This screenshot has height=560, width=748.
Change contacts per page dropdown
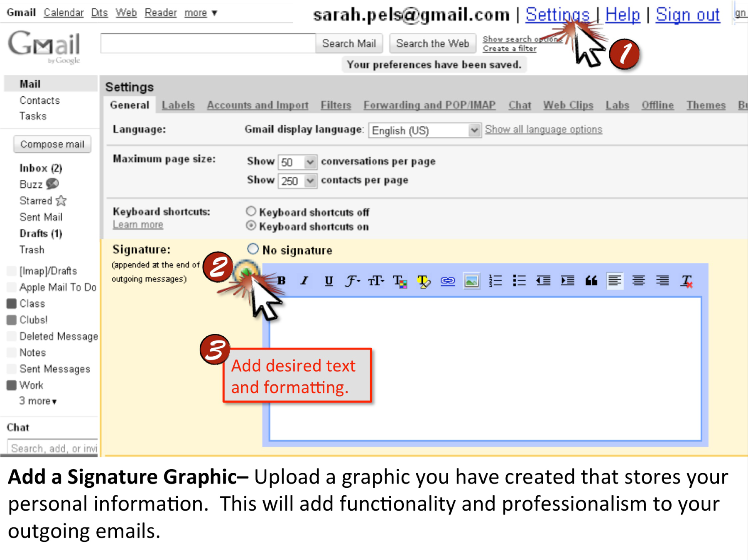point(297,181)
